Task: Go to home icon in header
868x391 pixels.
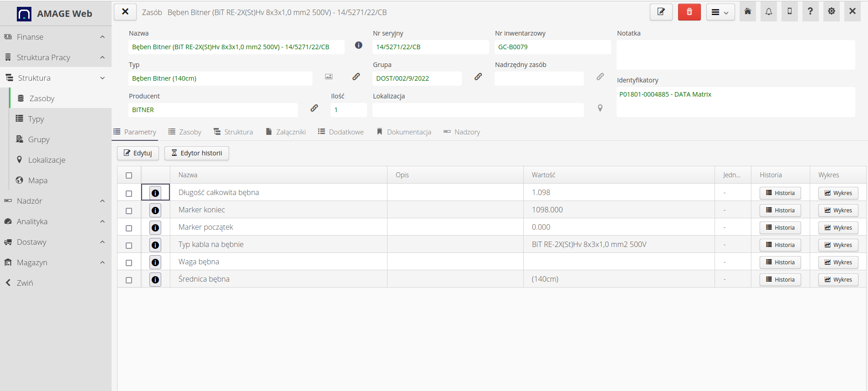Action: pyautogui.click(x=747, y=12)
